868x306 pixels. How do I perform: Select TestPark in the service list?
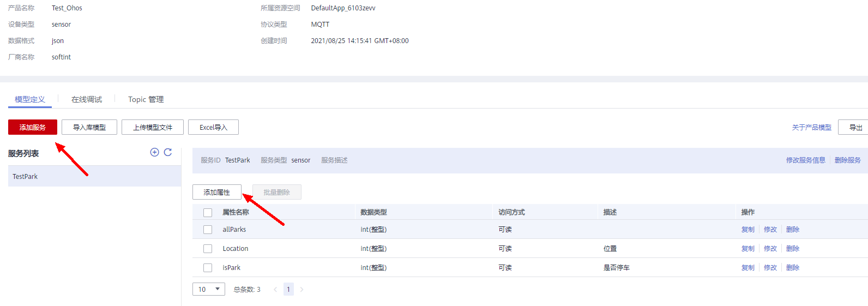tap(25, 177)
